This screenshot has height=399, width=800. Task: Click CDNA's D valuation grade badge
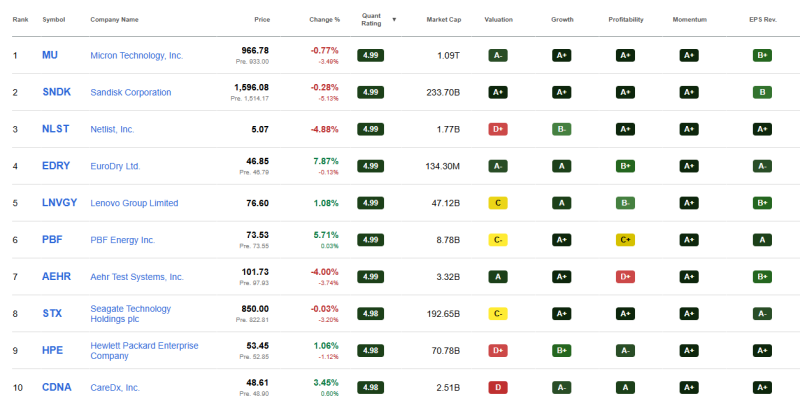click(498, 387)
